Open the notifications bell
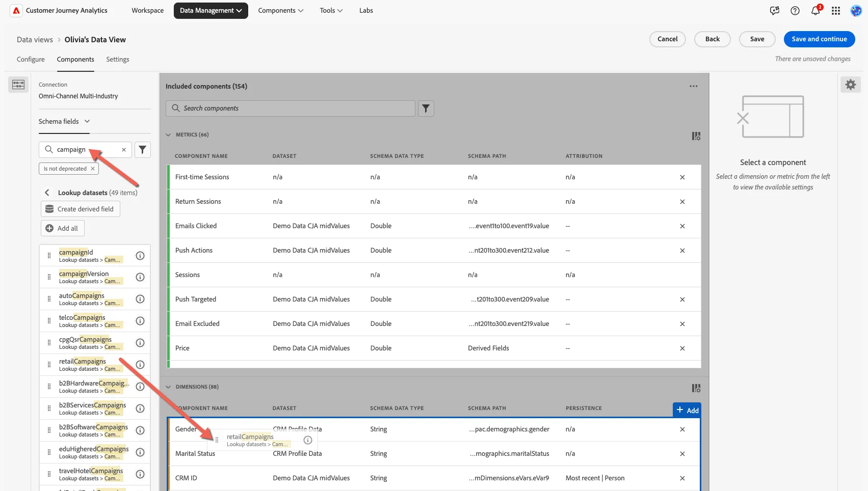Screen dimensions: 868x491 point(816,11)
